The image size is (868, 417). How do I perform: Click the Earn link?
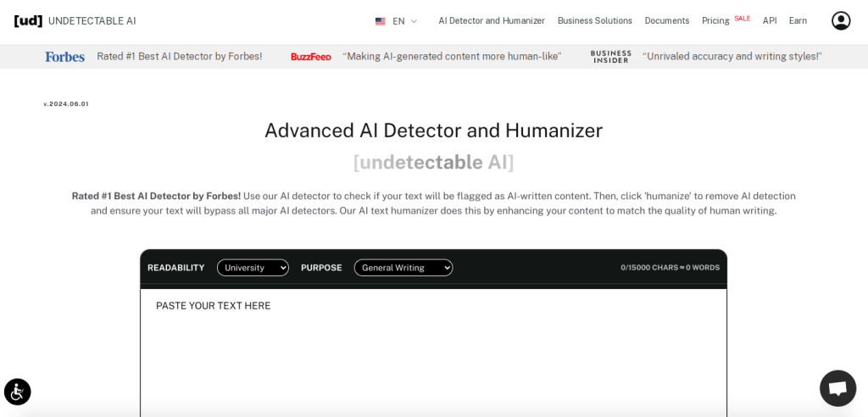coord(798,21)
